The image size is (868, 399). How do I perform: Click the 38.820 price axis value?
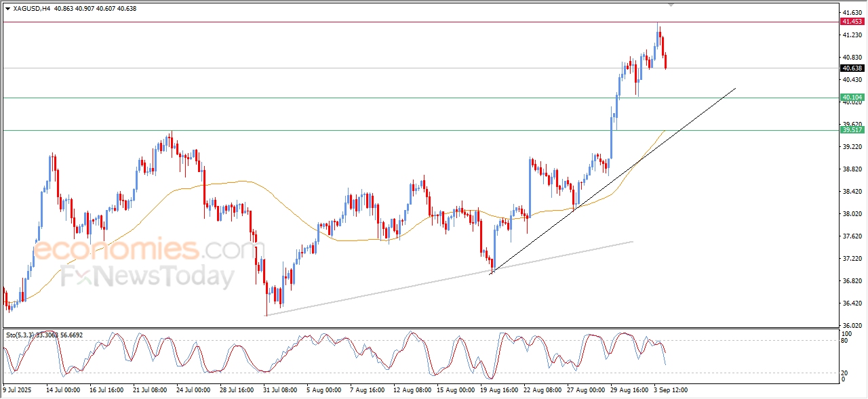(852, 169)
